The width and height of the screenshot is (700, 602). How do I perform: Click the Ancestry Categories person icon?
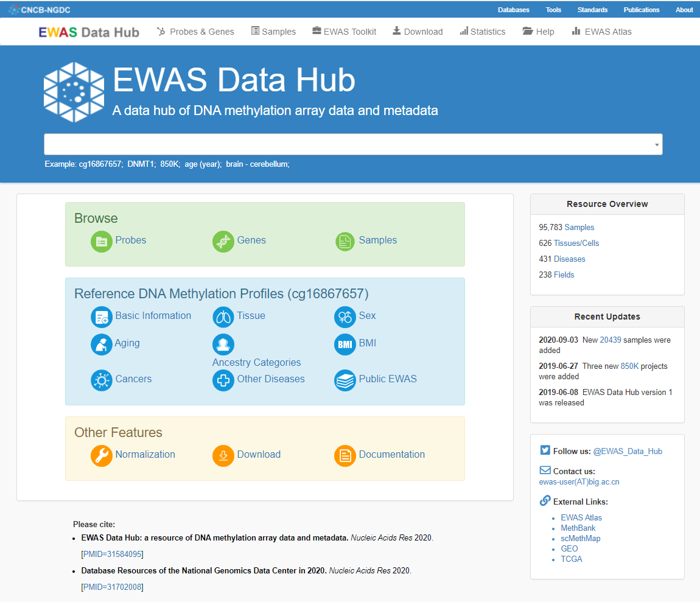pyautogui.click(x=223, y=345)
